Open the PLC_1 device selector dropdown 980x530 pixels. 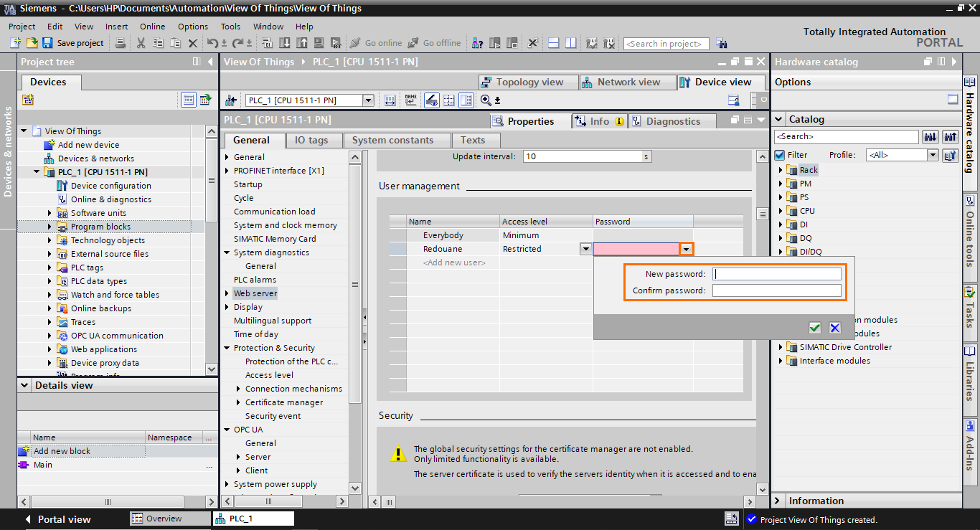[x=368, y=100]
